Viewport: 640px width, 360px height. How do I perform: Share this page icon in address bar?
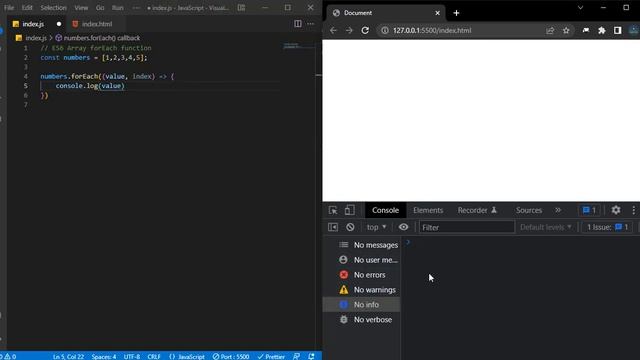point(550,31)
